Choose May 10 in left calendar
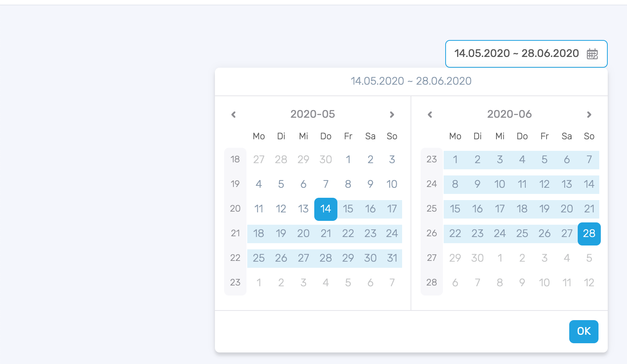627x364 pixels. click(392, 184)
